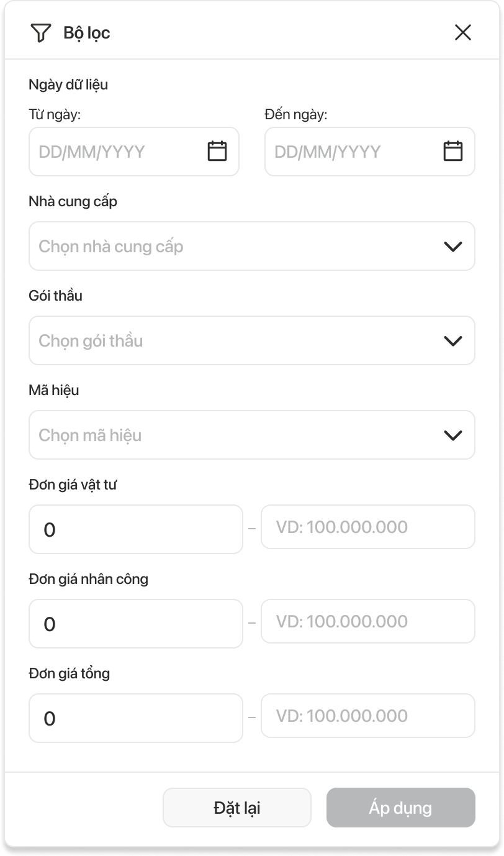Open calendar picker for Từ ngày
This screenshot has width=504, height=856.
click(x=217, y=151)
